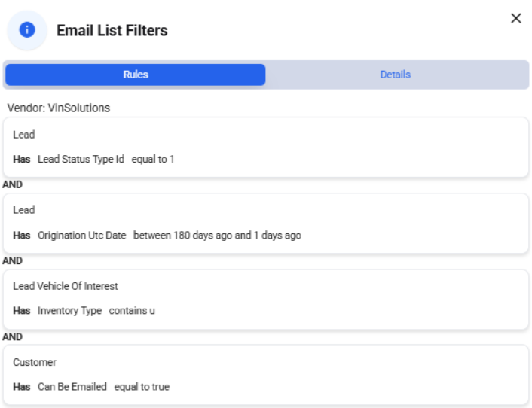Click the Lead heading in first card
Screen dimensions: 532x408
[24, 135]
